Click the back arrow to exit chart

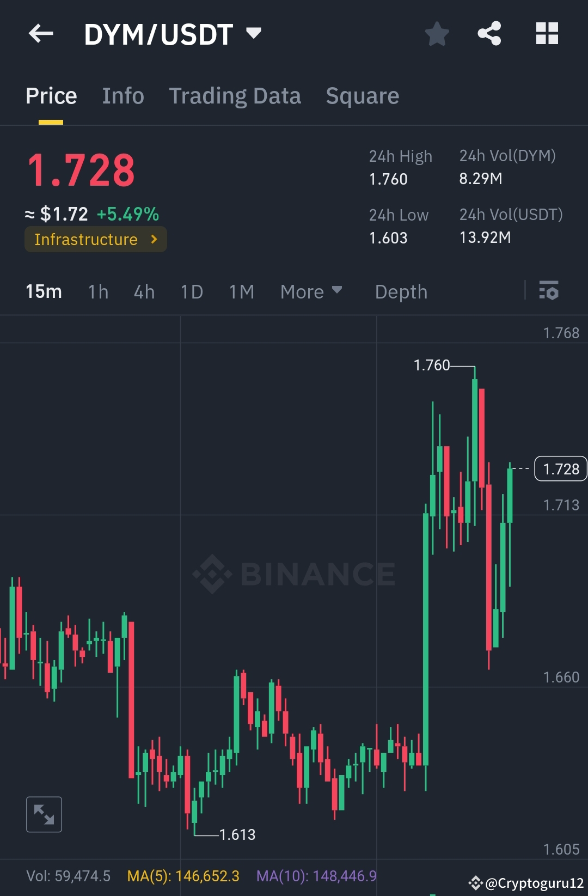click(x=41, y=34)
